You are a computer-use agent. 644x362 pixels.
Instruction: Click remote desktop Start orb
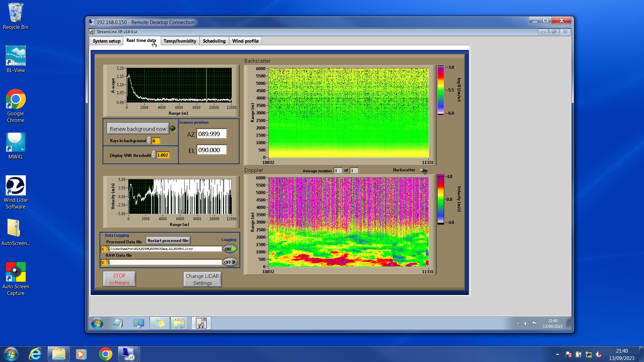97,323
